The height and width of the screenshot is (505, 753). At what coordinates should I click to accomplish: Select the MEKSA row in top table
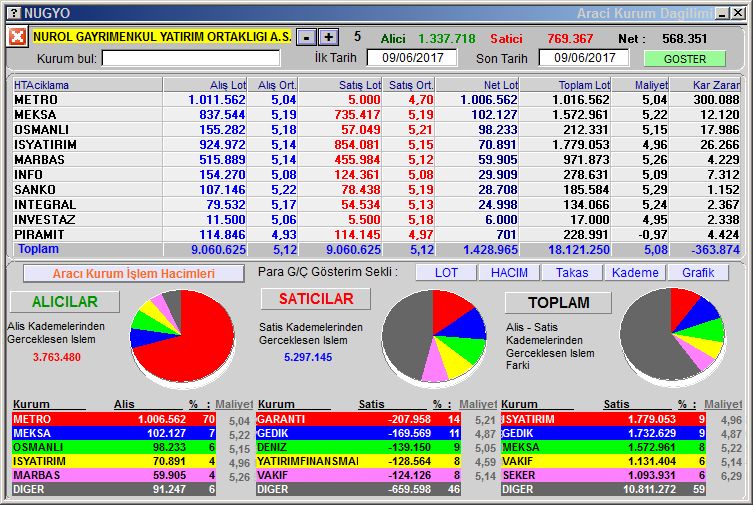pyautogui.click(x=376, y=115)
